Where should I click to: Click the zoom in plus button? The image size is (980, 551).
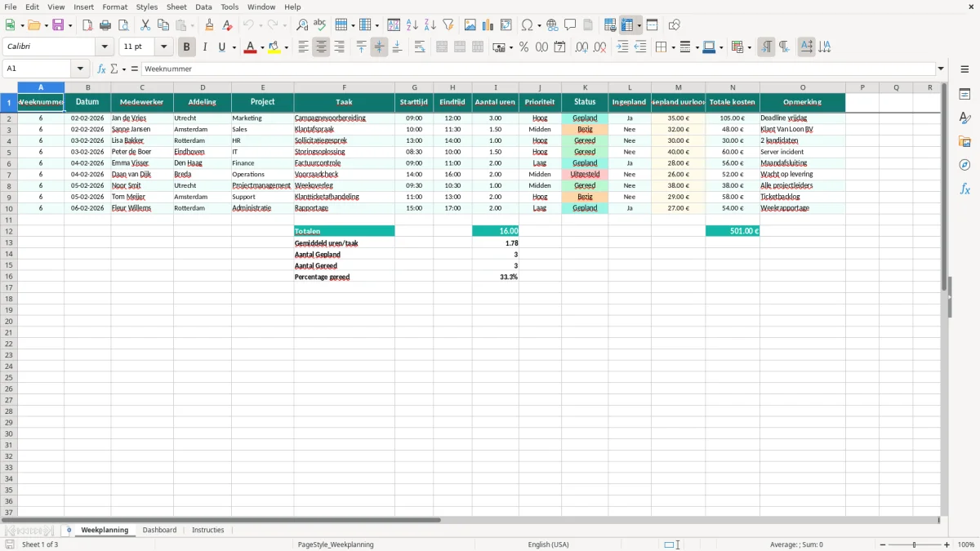[947, 544]
